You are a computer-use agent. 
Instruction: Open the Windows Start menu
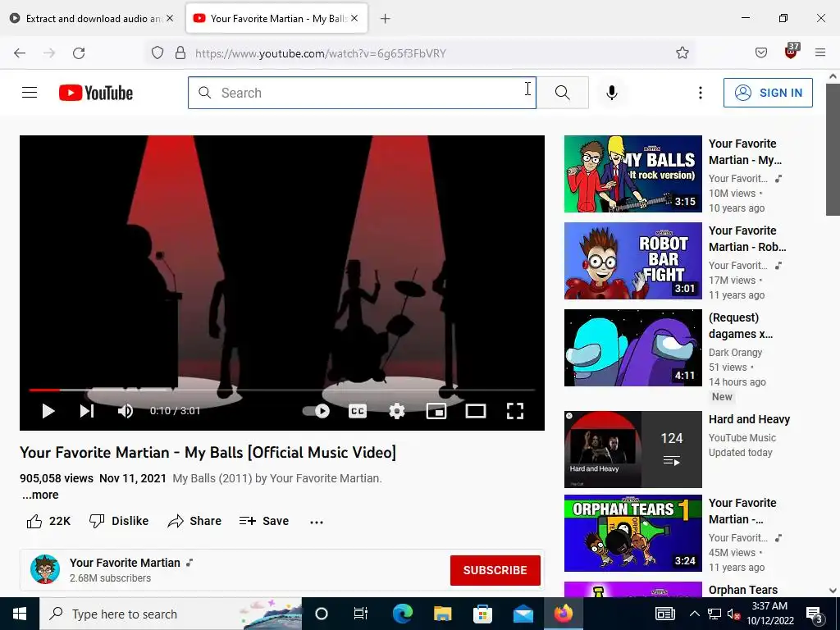tap(20, 614)
